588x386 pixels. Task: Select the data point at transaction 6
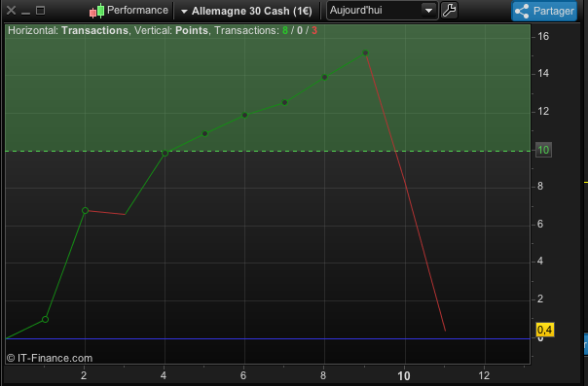245,116
